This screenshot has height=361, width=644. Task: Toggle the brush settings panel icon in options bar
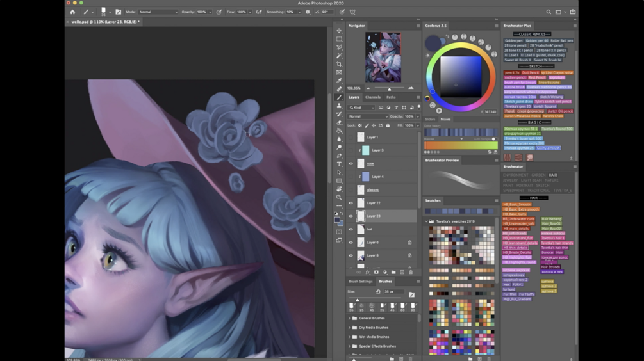119,12
